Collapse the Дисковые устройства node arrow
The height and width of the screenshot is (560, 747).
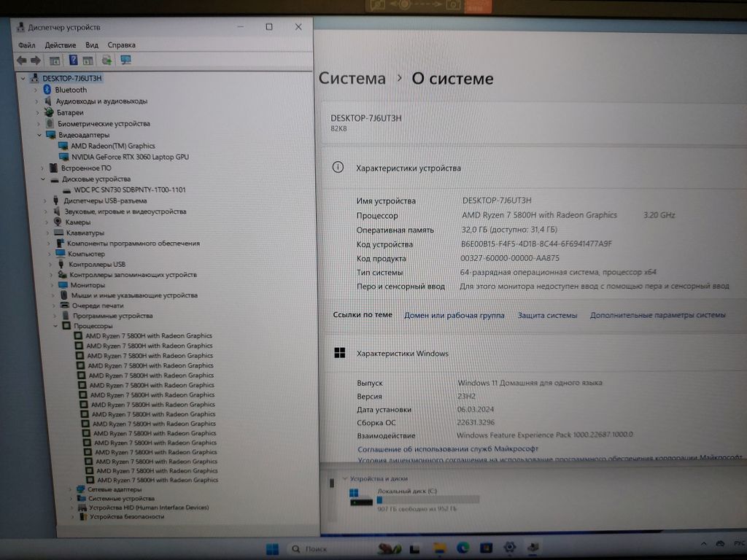tap(42, 179)
